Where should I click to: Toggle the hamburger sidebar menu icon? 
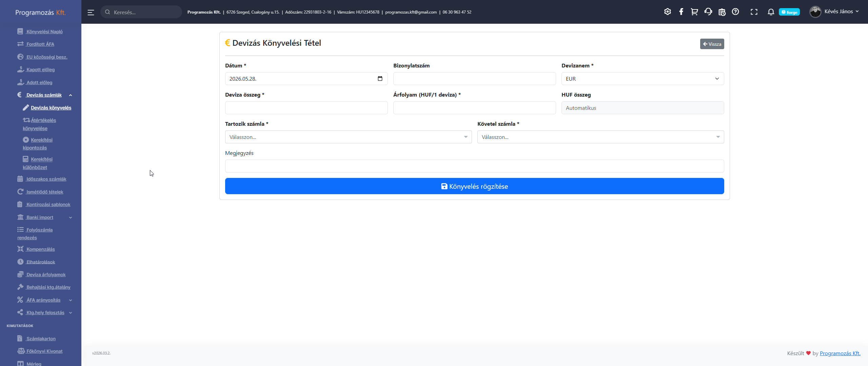91,13
